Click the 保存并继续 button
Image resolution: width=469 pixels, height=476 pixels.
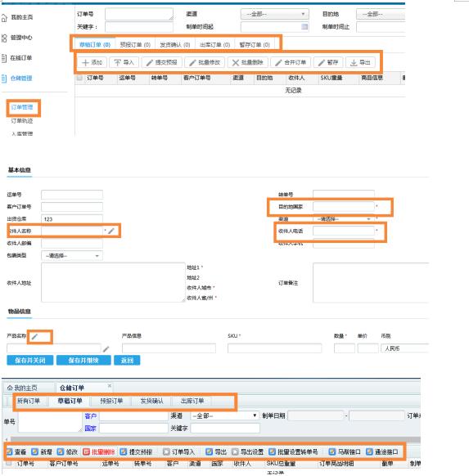(83, 361)
